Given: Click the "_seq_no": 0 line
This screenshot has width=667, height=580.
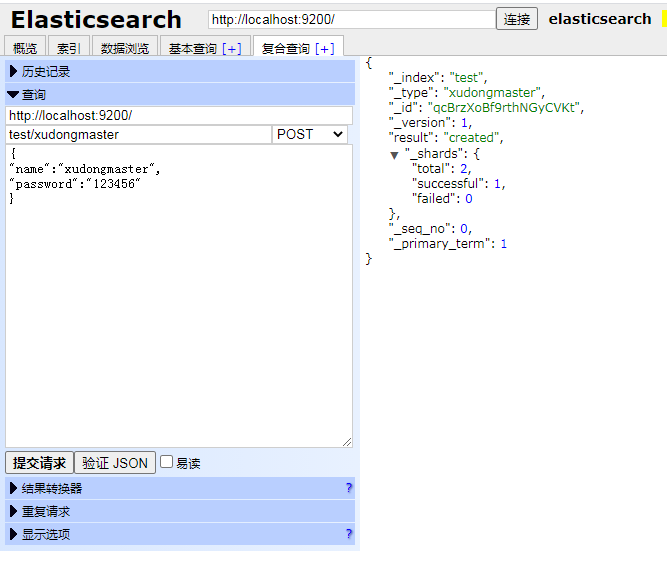Looking at the screenshot, I should pyautogui.click(x=430, y=229).
